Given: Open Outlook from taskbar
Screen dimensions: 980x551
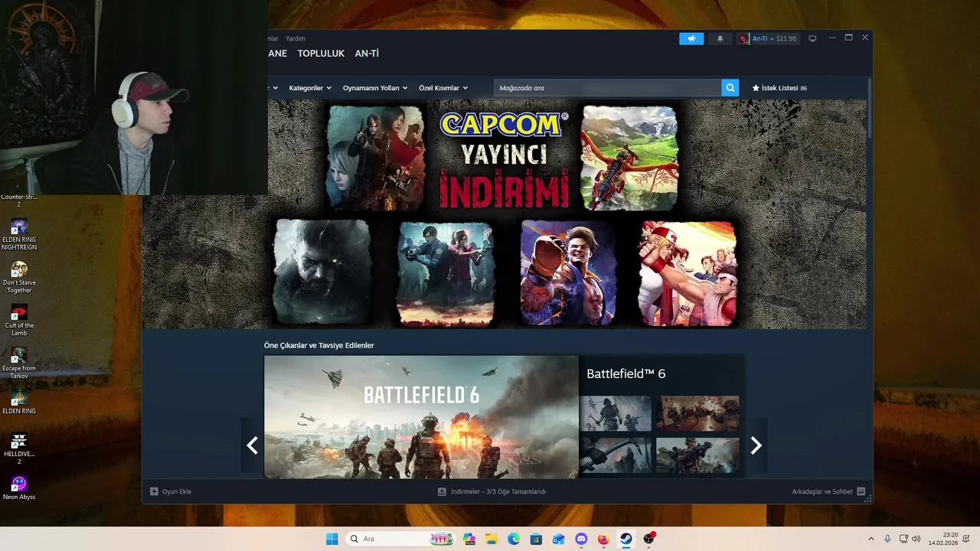Looking at the screenshot, I should coord(558,539).
